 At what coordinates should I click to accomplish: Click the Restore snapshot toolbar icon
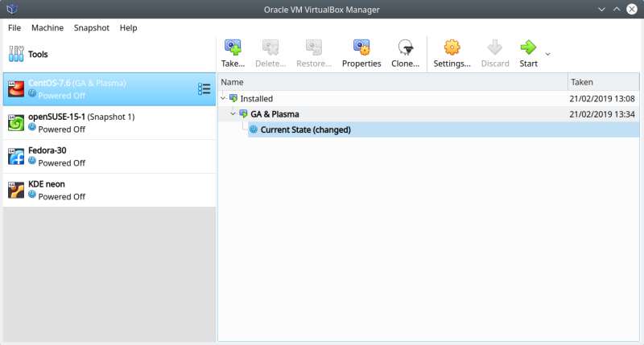click(314, 47)
